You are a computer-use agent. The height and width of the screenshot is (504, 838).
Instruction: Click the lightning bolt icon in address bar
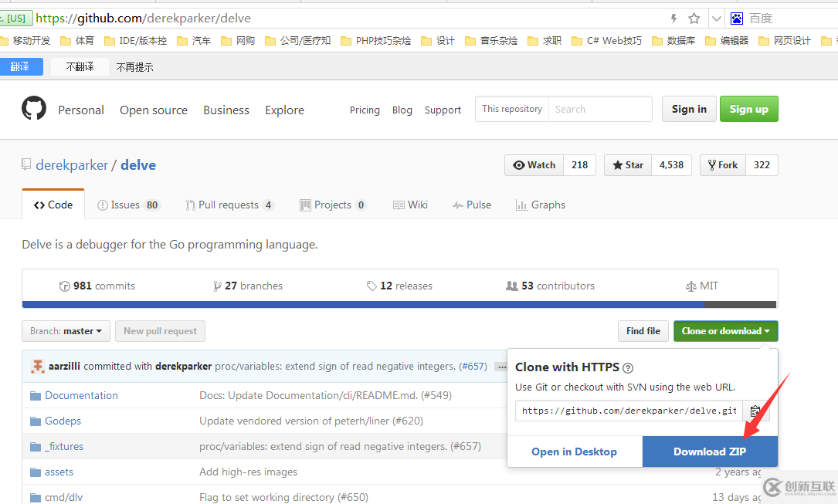click(674, 19)
